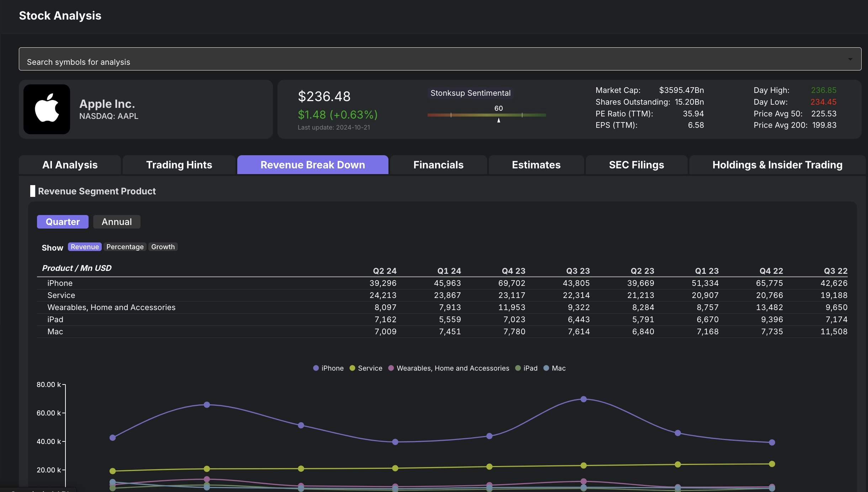Hide iPad series via legend
This screenshot has width=868, height=492.
point(526,368)
